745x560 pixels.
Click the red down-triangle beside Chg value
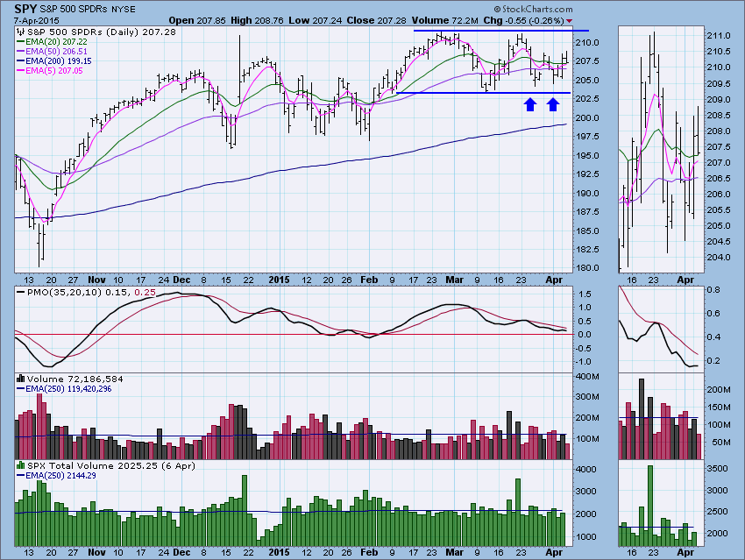(x=569, y=21)
